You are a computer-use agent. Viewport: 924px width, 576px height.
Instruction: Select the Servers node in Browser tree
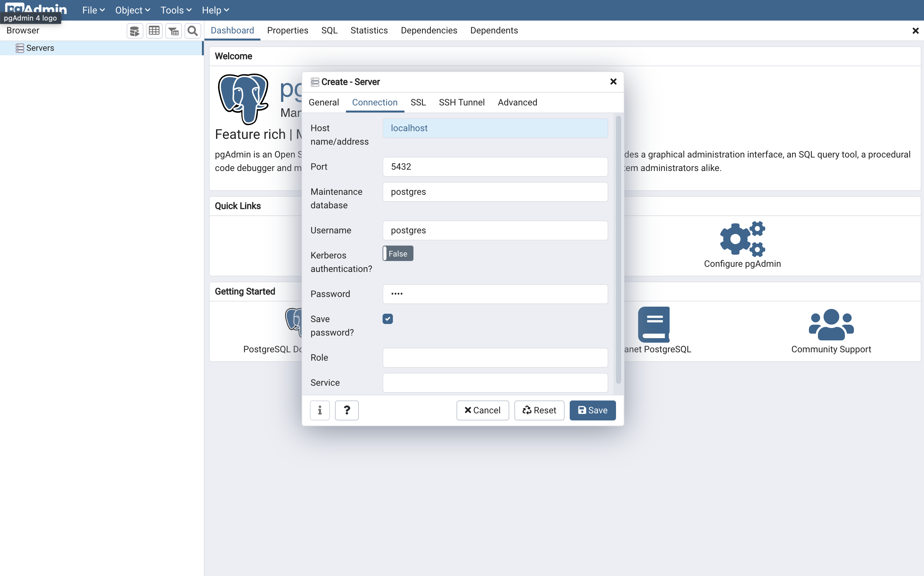pos(101,48)
